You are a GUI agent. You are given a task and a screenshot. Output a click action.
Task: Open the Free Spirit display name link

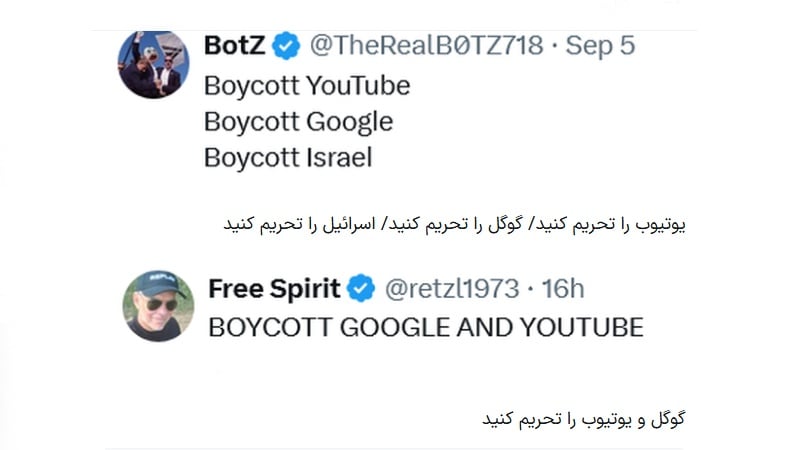click(274, 289)
